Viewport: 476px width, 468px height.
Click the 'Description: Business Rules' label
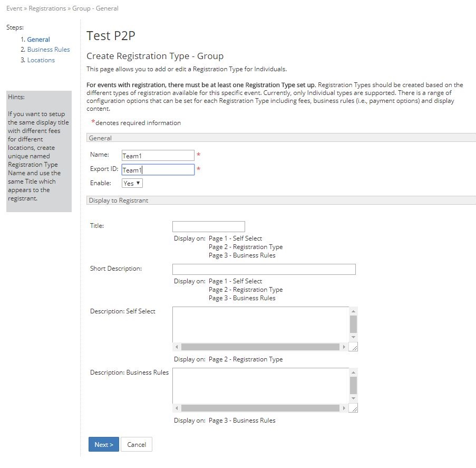(129, 373)
